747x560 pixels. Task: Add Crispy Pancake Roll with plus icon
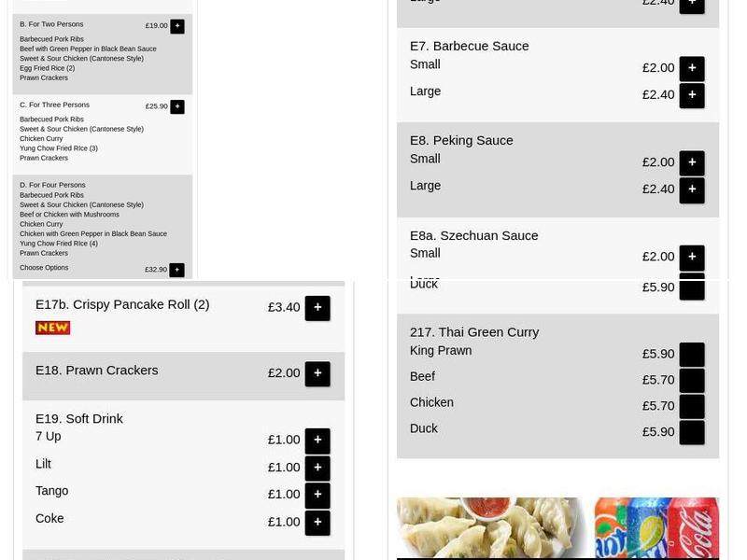pyautogui.click(x=317, y=307)
